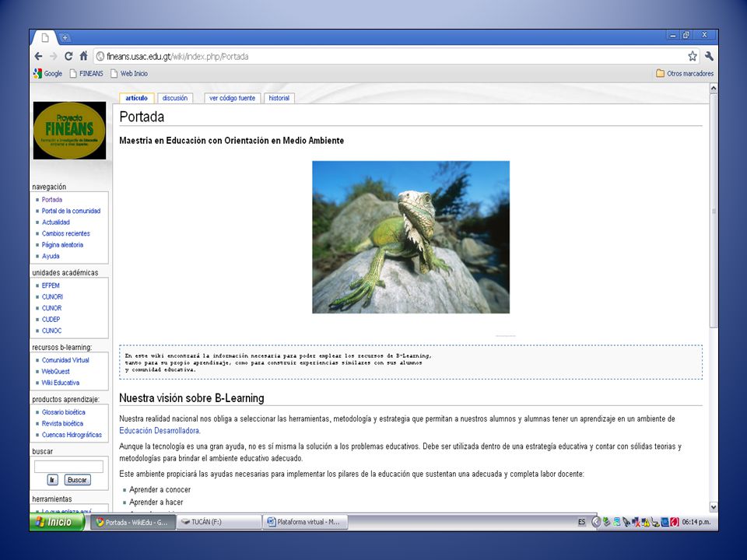Open the Google bookmark
Screen dimensions: 747x560
click(x=47, y=73)
